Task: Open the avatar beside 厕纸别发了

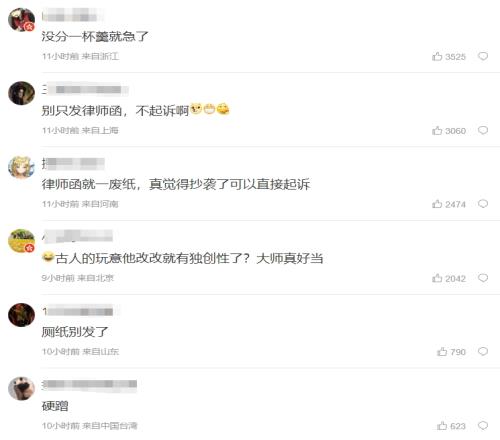Action: tap(21, 315)
